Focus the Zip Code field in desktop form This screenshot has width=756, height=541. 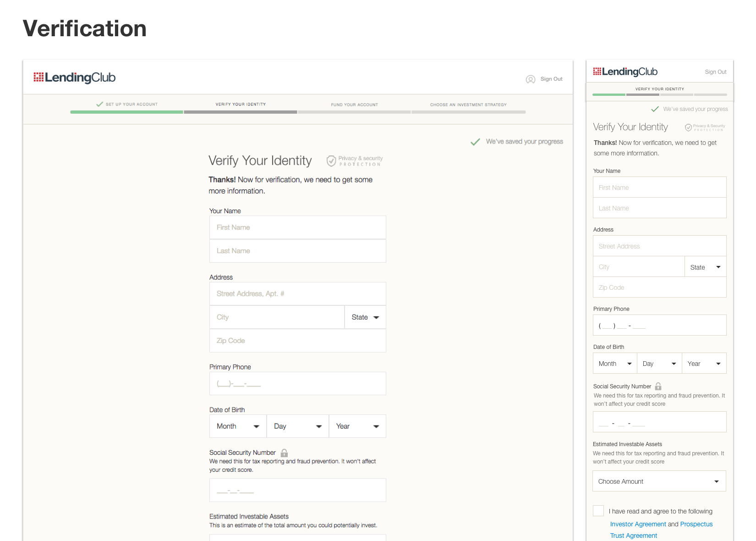298,341
